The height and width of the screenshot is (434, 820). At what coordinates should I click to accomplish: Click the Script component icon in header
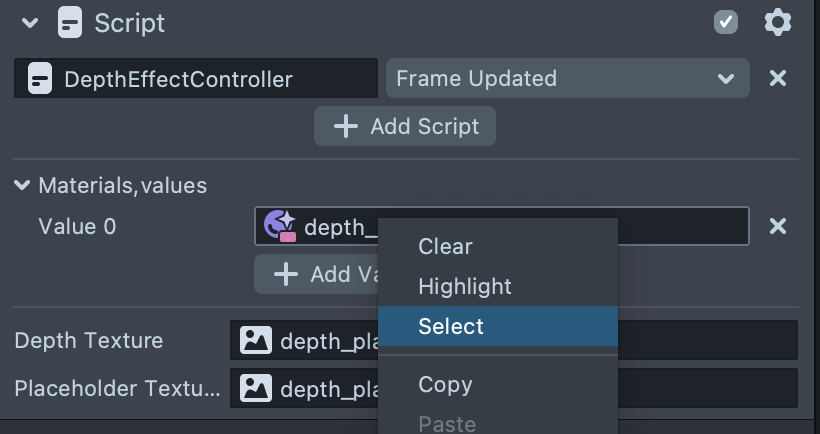70,22
